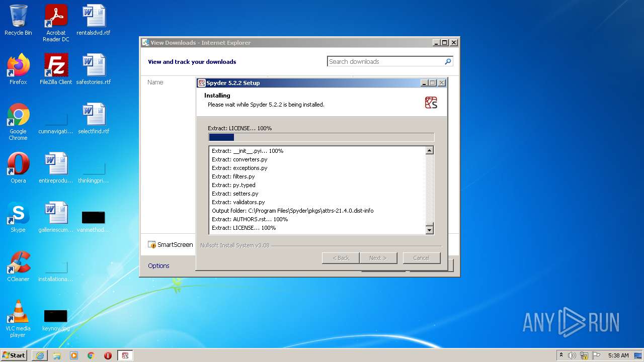Image resolution: width=644 pixels, height=362 pixels.
Task: Click the volume speaker tray icon
Action: coord(572,355)
